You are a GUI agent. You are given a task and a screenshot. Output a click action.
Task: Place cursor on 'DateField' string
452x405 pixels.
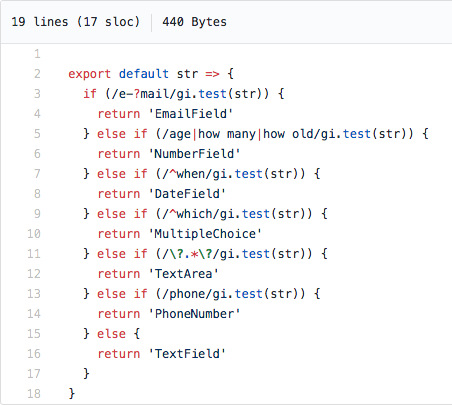(187, 194)
